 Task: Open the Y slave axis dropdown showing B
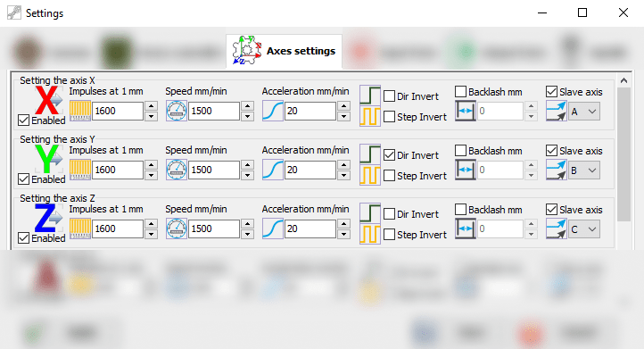[x=584, y=170]
